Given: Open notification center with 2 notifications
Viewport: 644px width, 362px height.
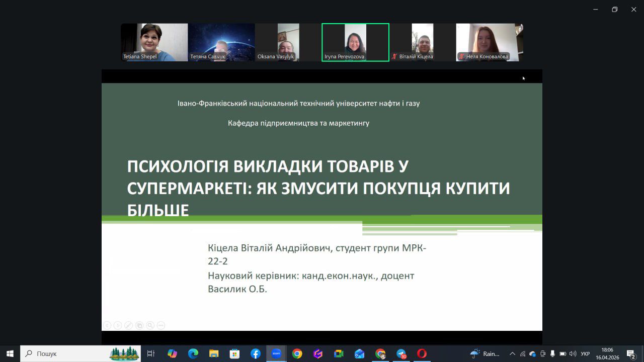Looking at the screenshot, I should coord(631,354).
